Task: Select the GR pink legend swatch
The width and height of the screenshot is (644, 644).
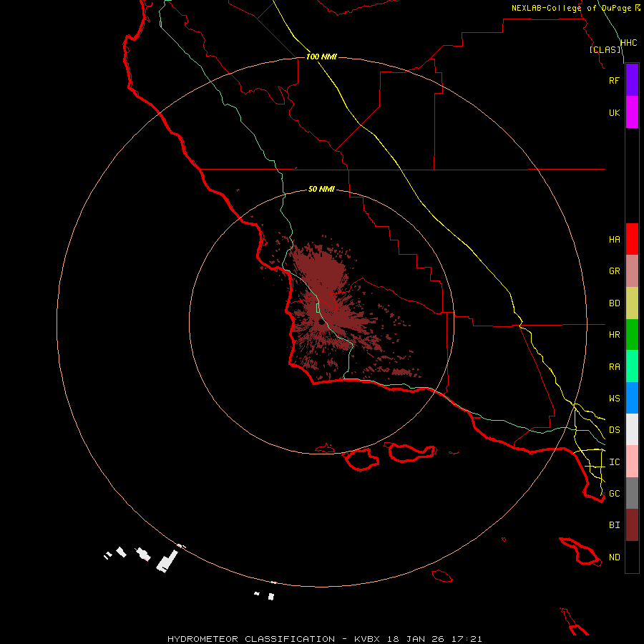Action: [x=632, y=271]
